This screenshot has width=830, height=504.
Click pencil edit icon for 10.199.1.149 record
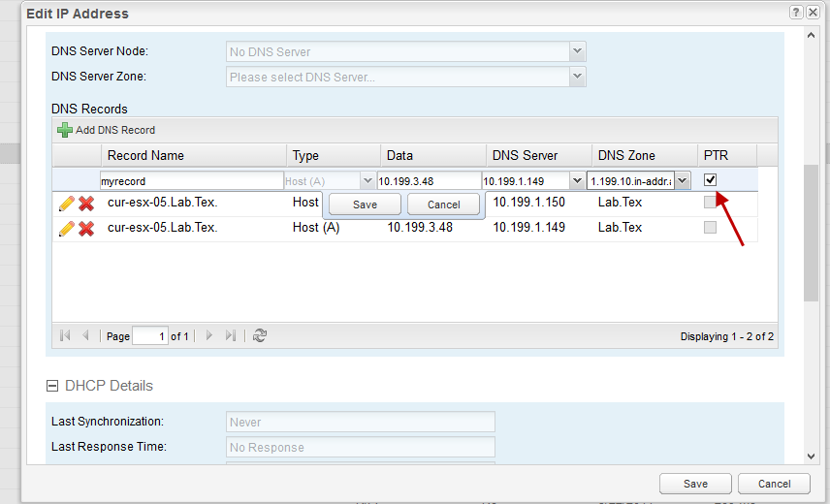67,229
